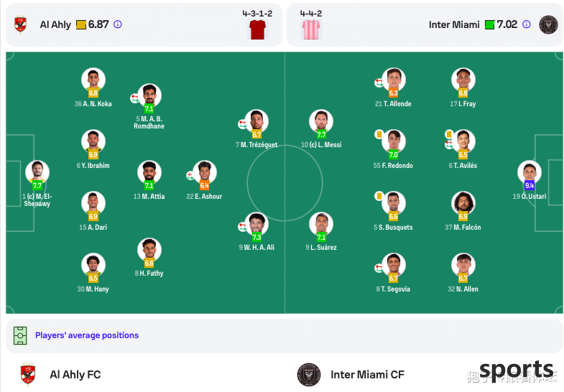Open the Inter Miami CF team link
This screenshot has height=392, width=564.
[x=367, y=374]
